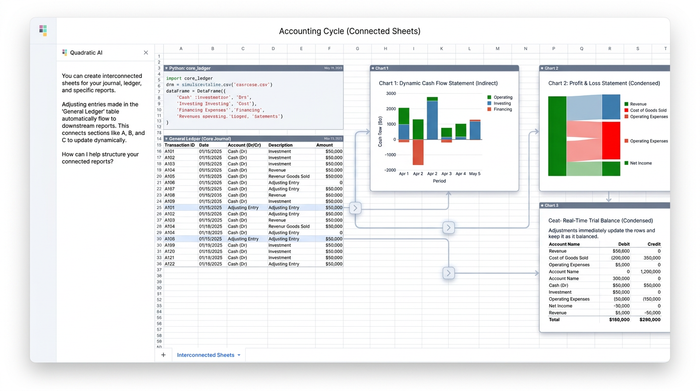
Task: Select column H header
Action: click(385, 48)
